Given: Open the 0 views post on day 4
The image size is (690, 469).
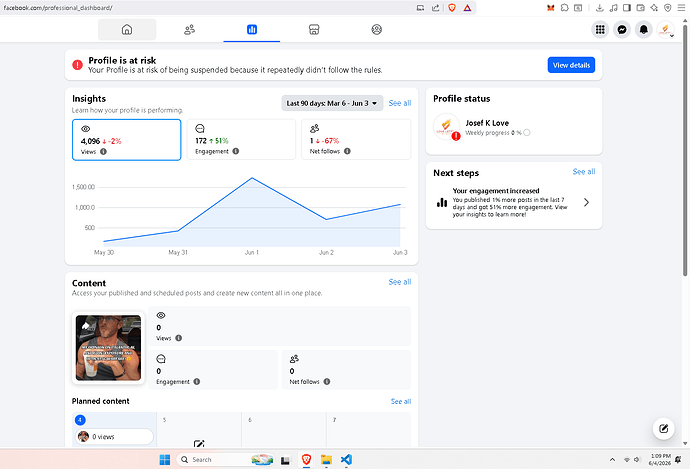Looking at the screenshot, I should point(114,436).
